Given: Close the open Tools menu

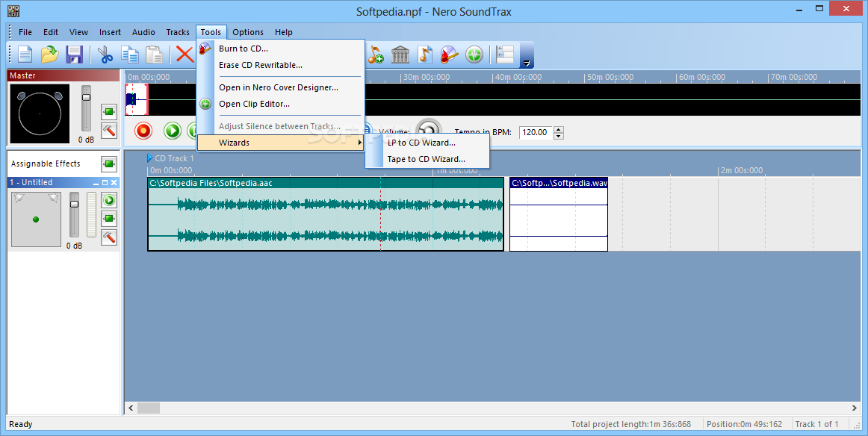Looking at the screenshot, I should coord(211,32).
